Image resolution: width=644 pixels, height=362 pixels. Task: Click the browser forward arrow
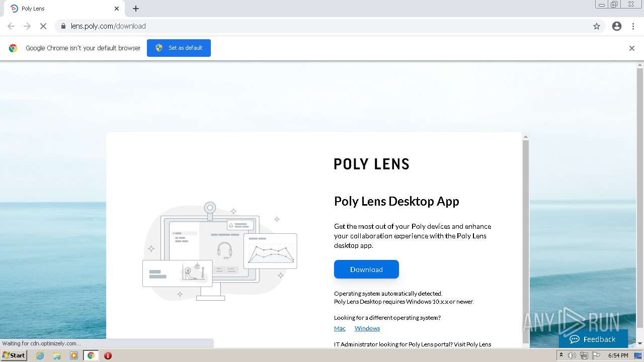pos(27,26)
